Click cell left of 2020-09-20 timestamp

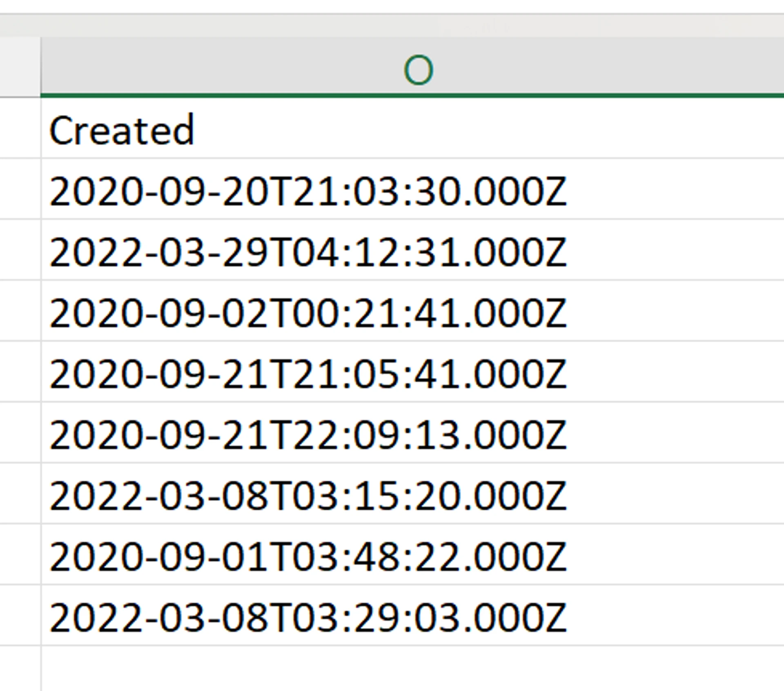(x=20, y=189)
